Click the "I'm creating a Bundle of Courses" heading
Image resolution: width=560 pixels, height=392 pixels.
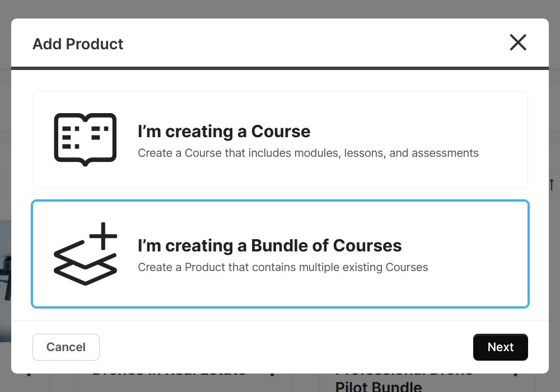[269, 246]
